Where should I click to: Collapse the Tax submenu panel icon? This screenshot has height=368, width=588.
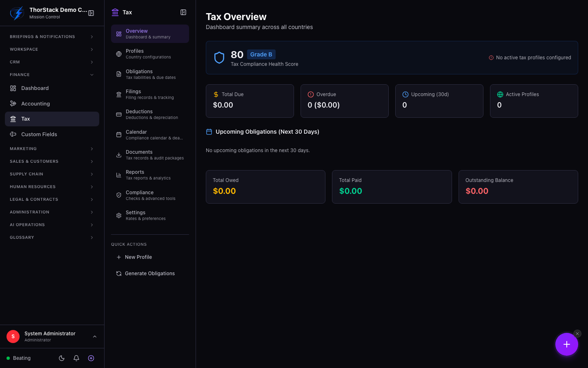click(x=183, y=12)
